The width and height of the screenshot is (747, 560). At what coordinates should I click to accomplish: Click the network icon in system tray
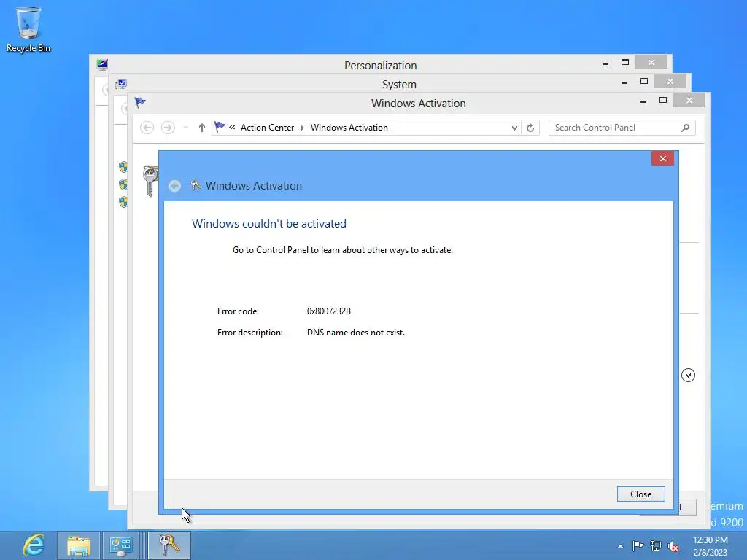point(656,546)
